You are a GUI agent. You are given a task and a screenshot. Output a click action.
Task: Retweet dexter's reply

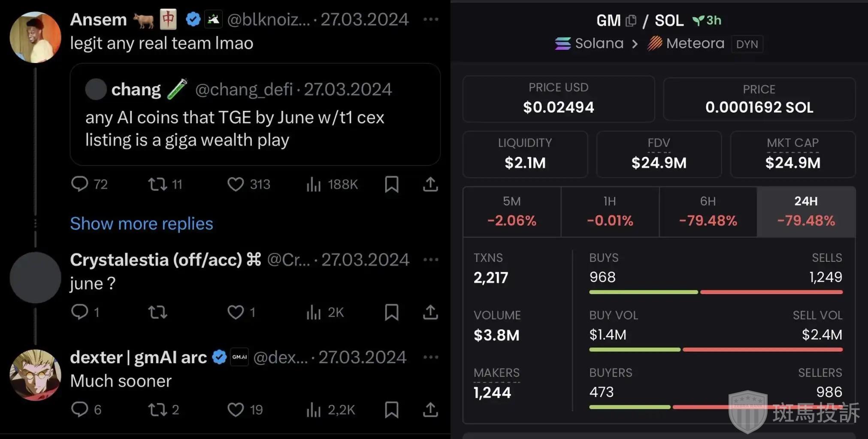coord(157,409)
